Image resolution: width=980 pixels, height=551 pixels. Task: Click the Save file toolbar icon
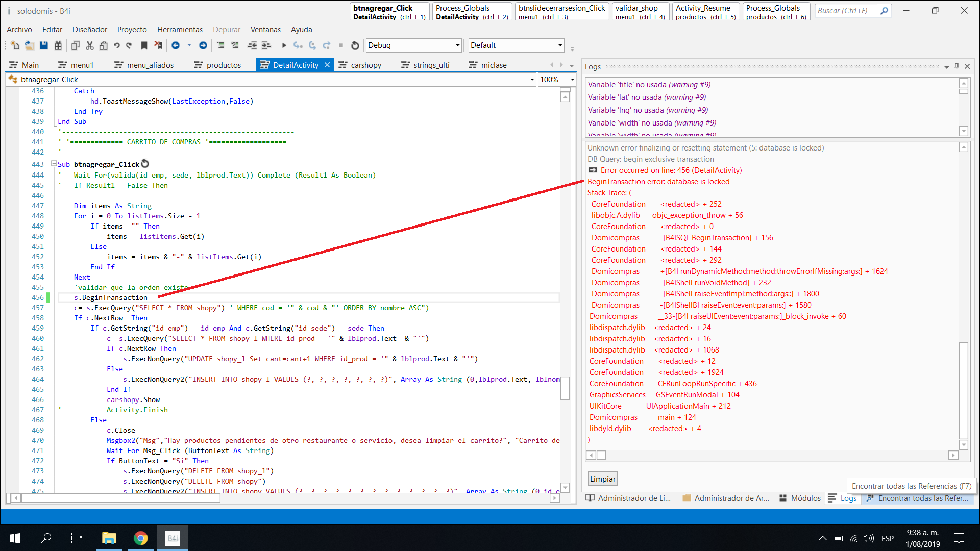[x=44, y=45]
